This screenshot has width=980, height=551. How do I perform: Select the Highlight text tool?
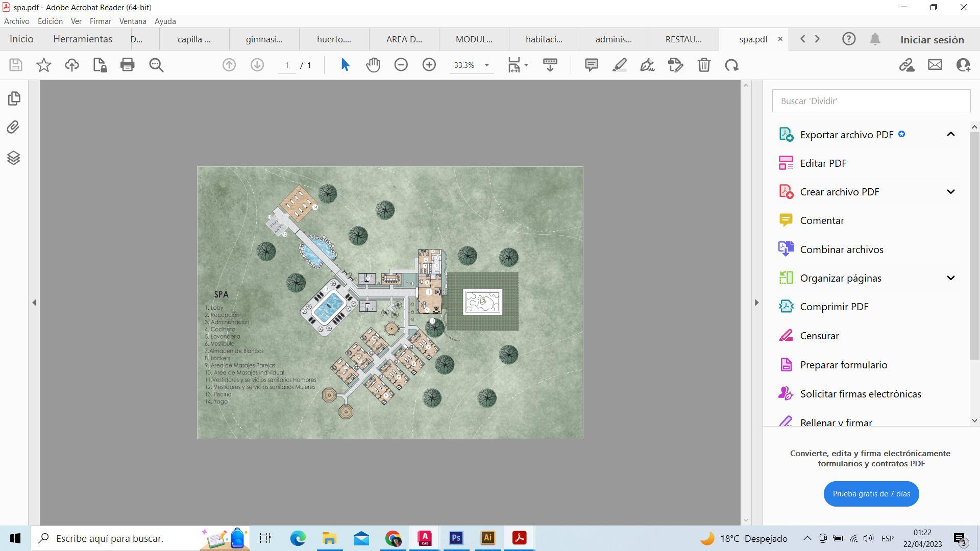tap(619, 65)
